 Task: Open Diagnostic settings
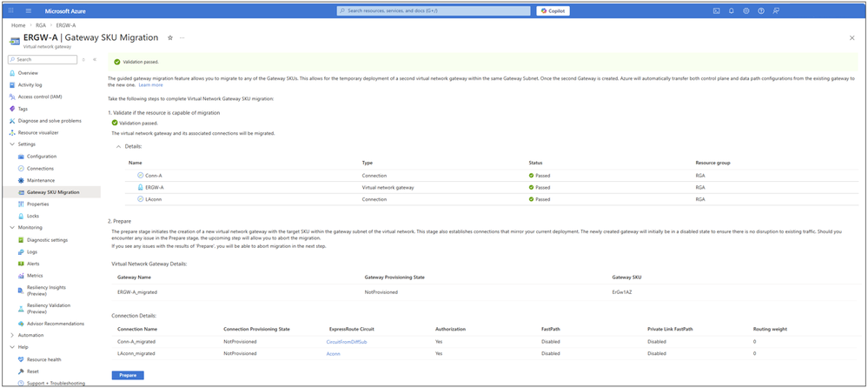coord(47,240)
